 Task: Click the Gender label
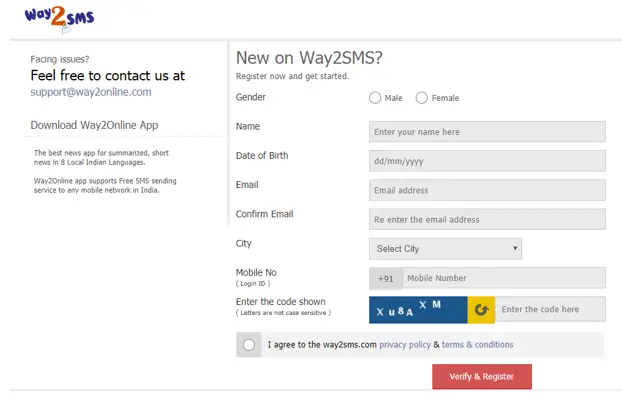251,97
